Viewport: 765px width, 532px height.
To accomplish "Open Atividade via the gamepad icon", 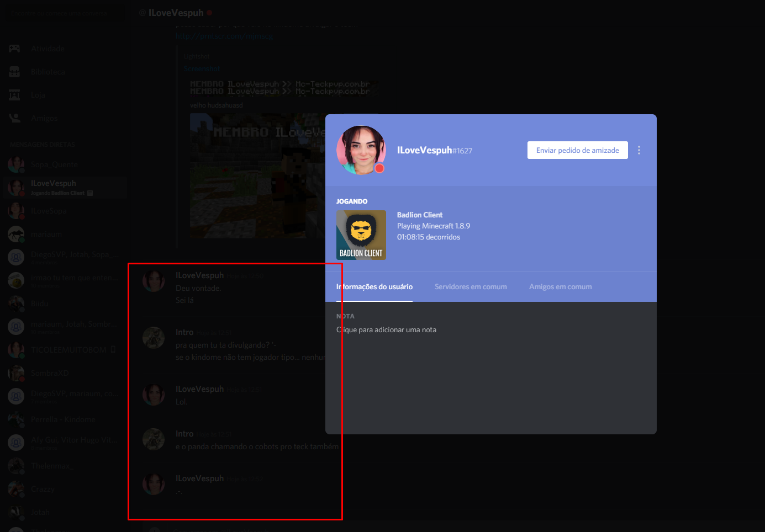I will (14, 49).
